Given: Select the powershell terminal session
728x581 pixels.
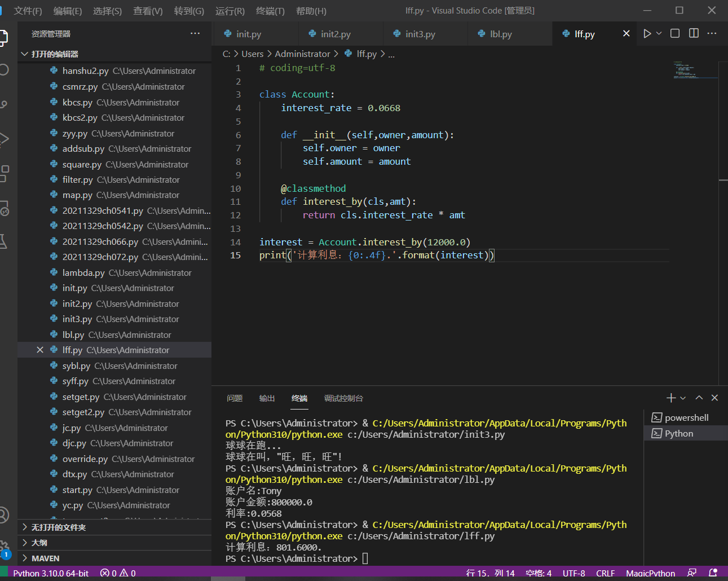Looking at the screenshot, I should tap(686, 418).
